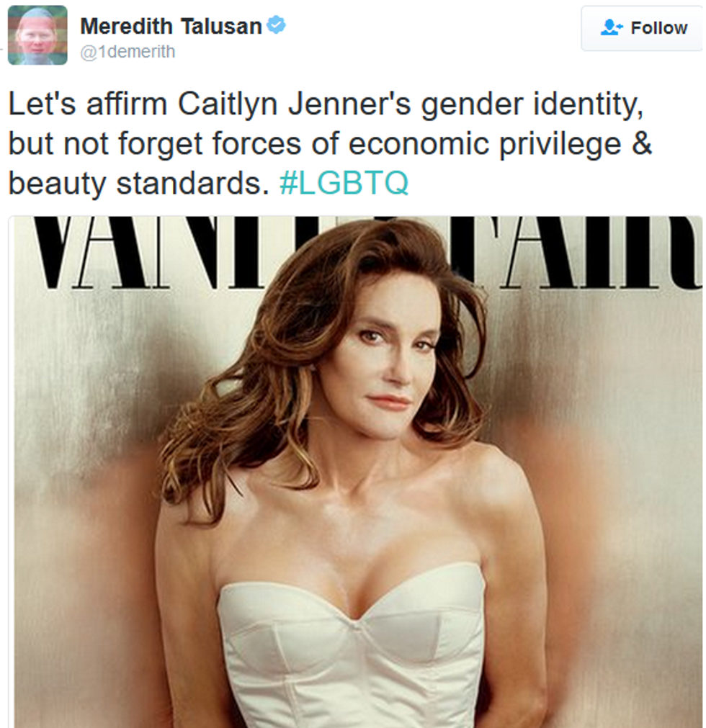Image resolution: width=706 pixels, height=728 pixels.
Task: Click the tweet line mentioning Caitlyn Jenner's gender identity
Action: point(326,104)
